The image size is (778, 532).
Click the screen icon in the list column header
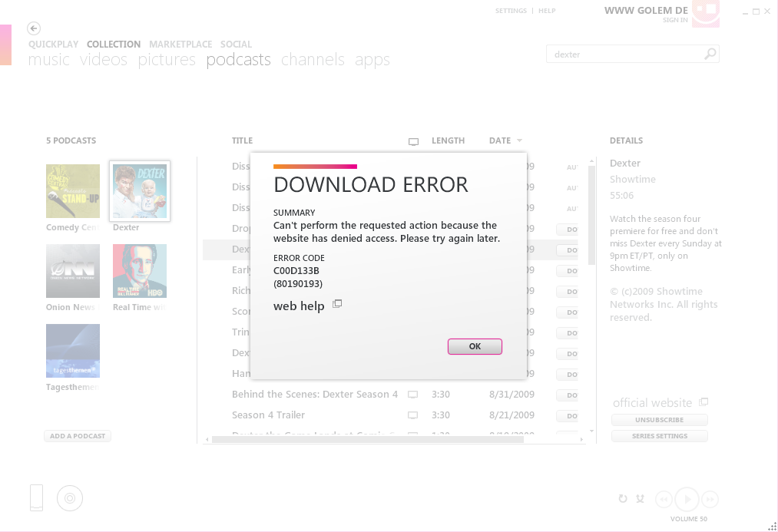click(x=413, y=141)
